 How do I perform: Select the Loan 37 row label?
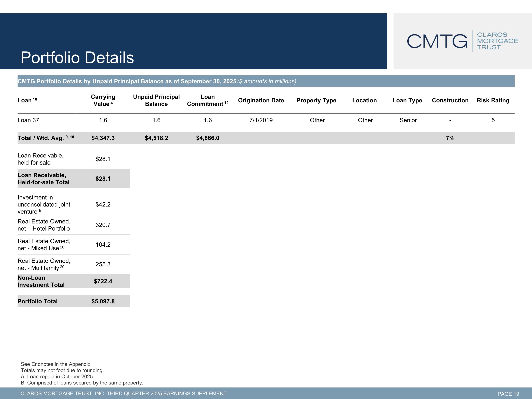pyautogui.click(x=28, y=120)
